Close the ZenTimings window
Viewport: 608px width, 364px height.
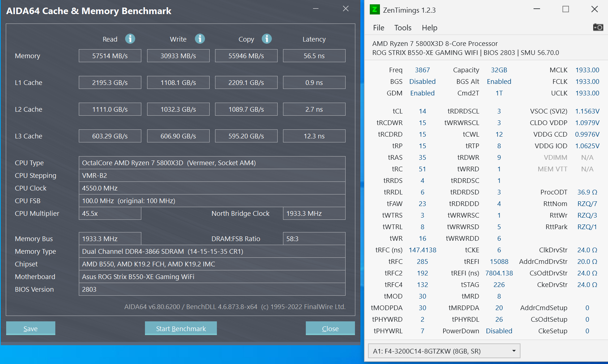(595, 9)
